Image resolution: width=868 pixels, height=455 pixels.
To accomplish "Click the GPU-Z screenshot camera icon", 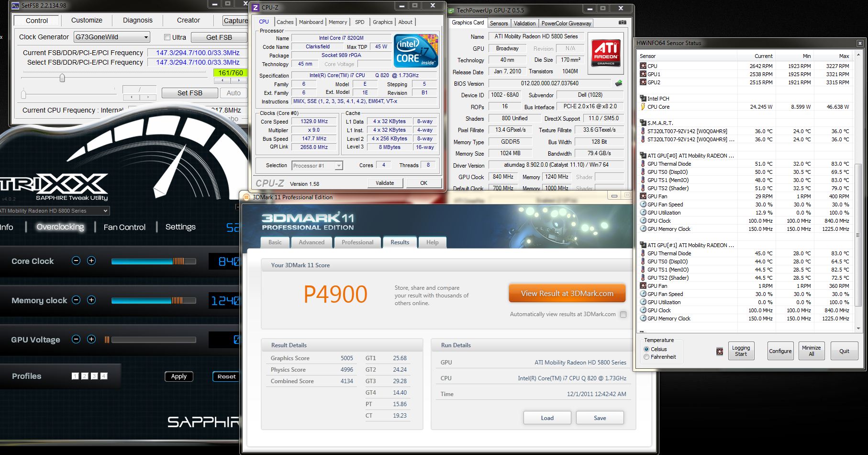I will coord(622,23).
